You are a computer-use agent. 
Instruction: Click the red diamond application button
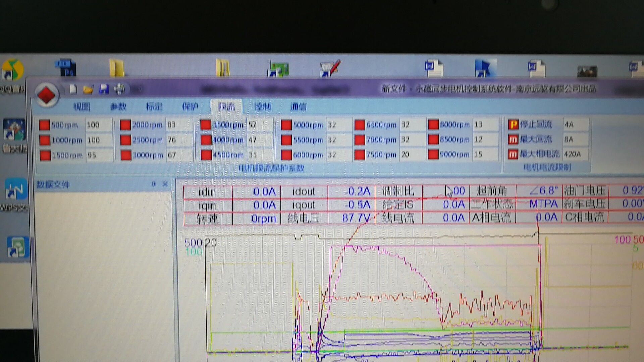(x=46, y=95)
